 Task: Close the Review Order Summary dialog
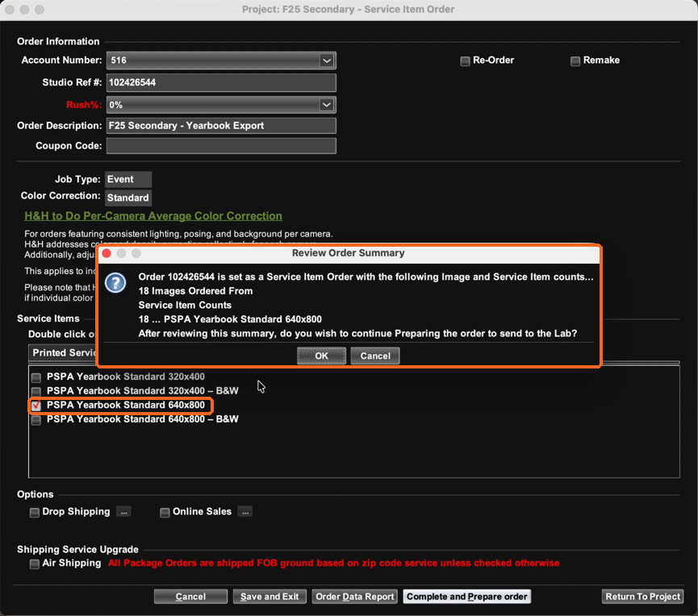click(107, 253)
